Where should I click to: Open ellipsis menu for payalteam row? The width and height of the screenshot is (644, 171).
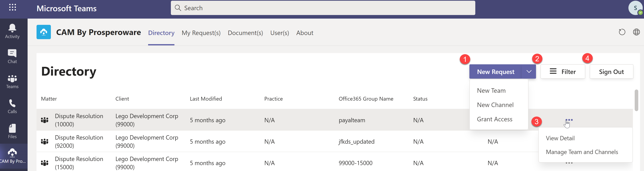pyautogui.click(x=569, y=120)
